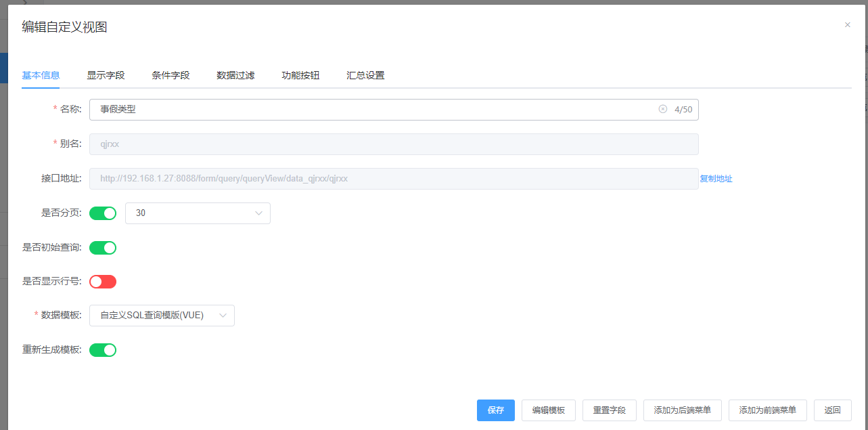Clear the 名称 field with the X icon

pos(663,110)
